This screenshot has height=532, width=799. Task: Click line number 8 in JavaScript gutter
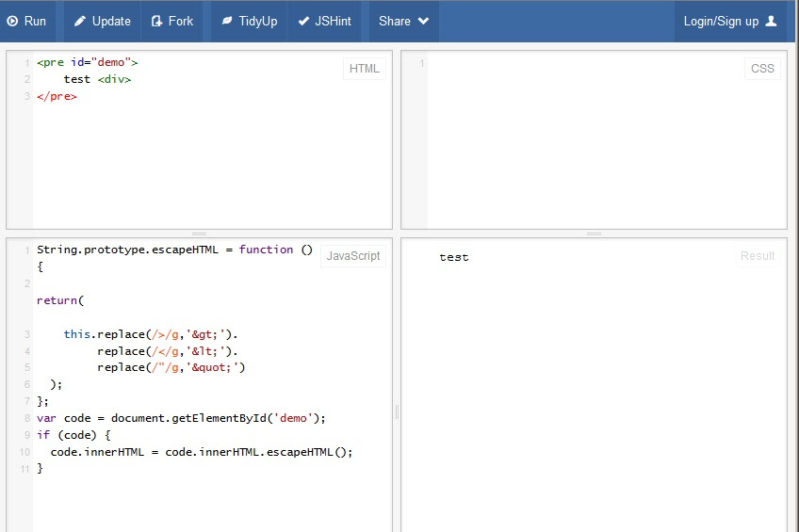click(27, 418)
